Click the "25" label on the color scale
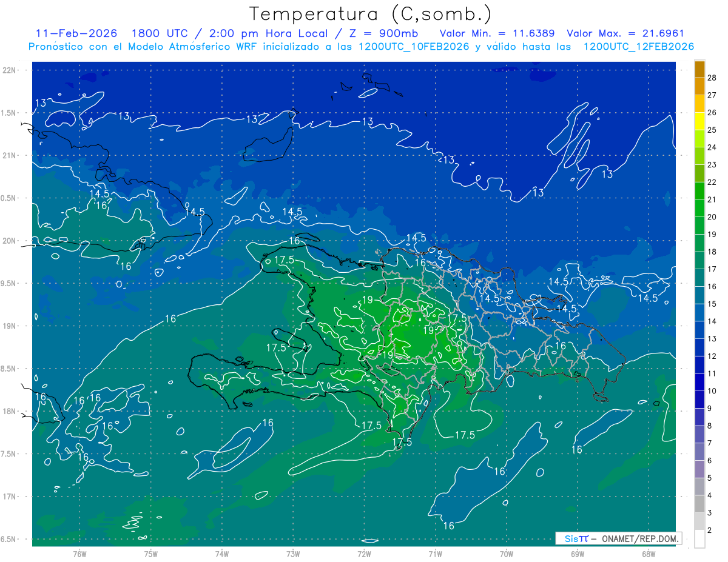Screen dimensions: 728x562 click(x=712, y=129)
